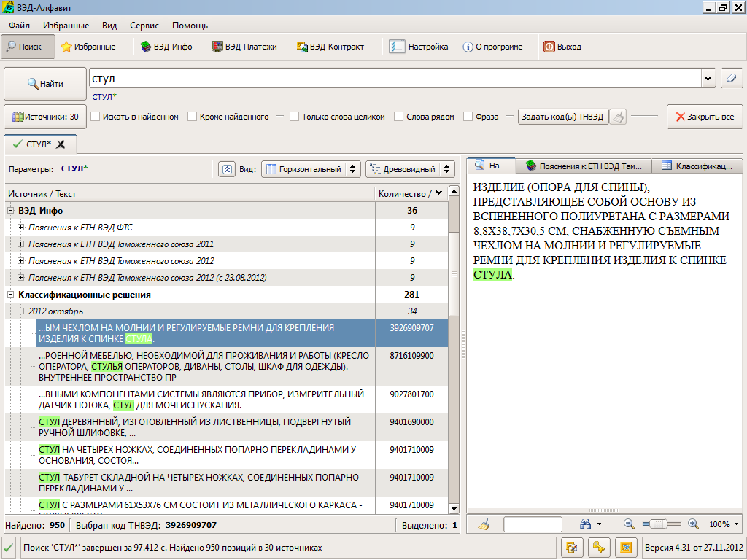747x560 pixels.
Task: Collapse the 2012 октябрь node
Action: point(20,311)
